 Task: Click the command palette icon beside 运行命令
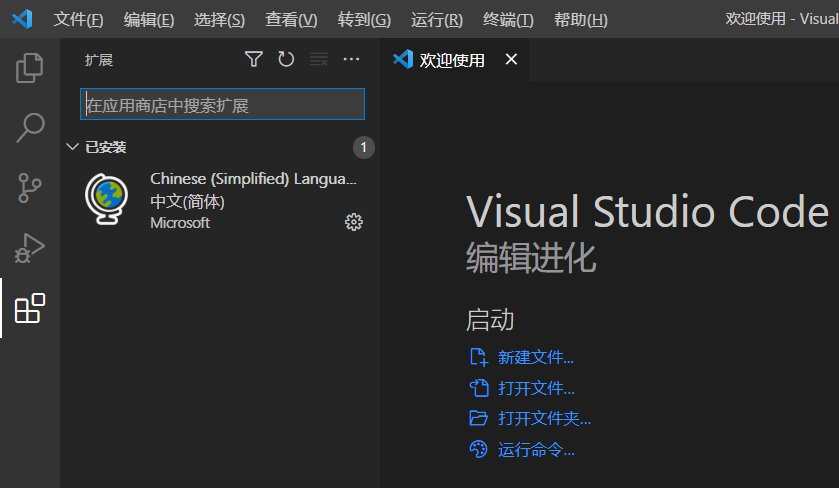pyautogui.click(x=478, y=449)
